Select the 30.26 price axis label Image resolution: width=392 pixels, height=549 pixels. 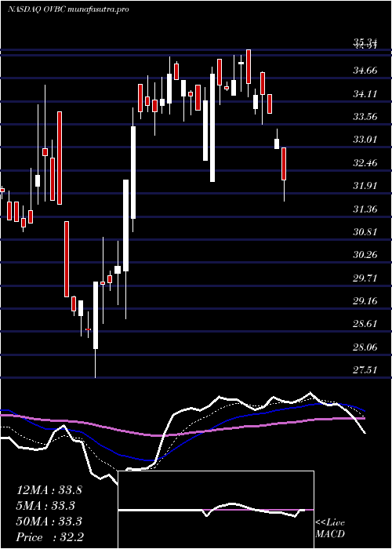[365, 255]
